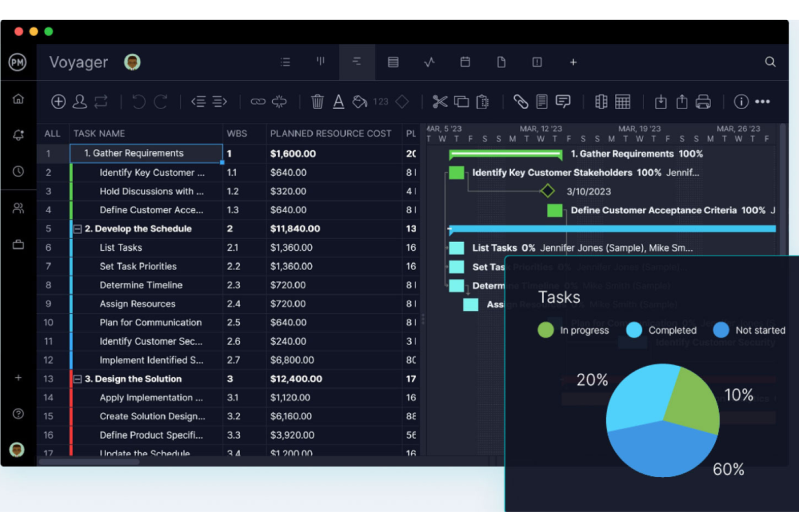799x532 pixels.
Task: Collapse the '2. Develop the Schedule' group
Action: click(78, 228)
